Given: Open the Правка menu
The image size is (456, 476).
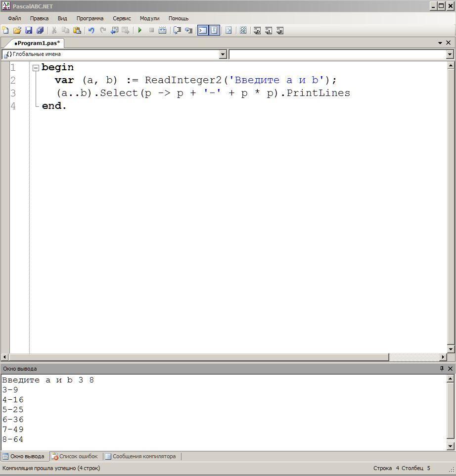Looking at the screenshot, I should (39, 18).
